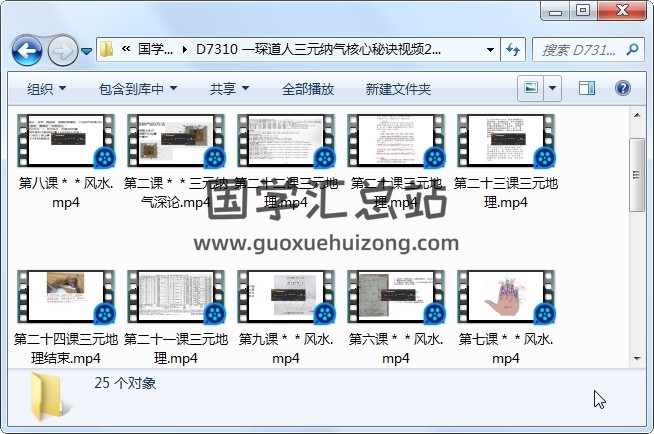Click the Back navigation arrow
Image resolution: width=654 pixels, height=434 pixels.
click(x=26, y=49)
